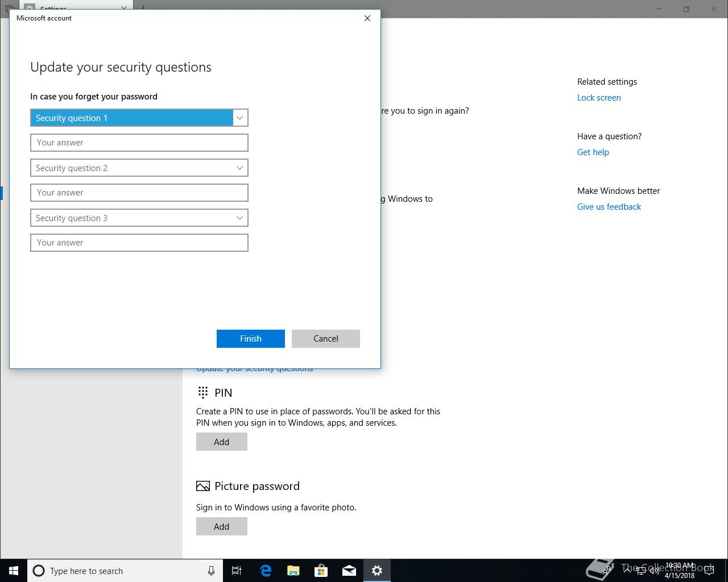
Task: Click the answer field under Security question 2
Action: [x=139, y=193]
